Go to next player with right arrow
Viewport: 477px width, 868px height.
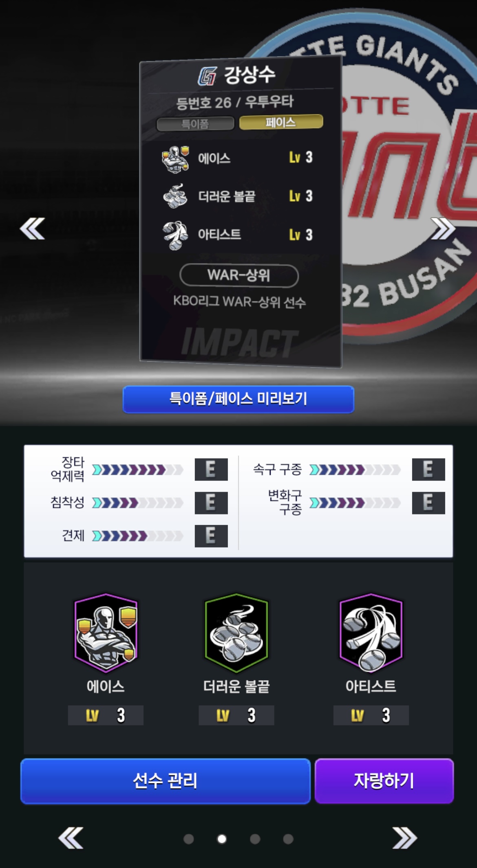[x=443, y=229]
